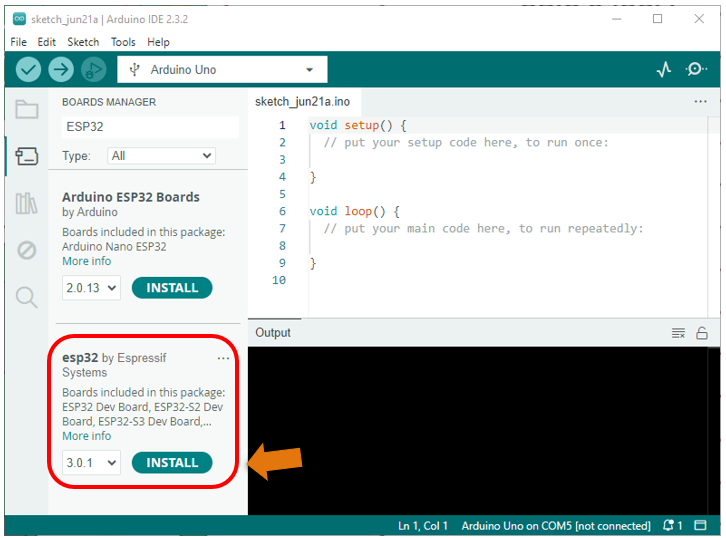The width and height of the screenshot is (726, 538).
Task: Toggle the bottom panel from the status bar
Action: click(701, 525)
